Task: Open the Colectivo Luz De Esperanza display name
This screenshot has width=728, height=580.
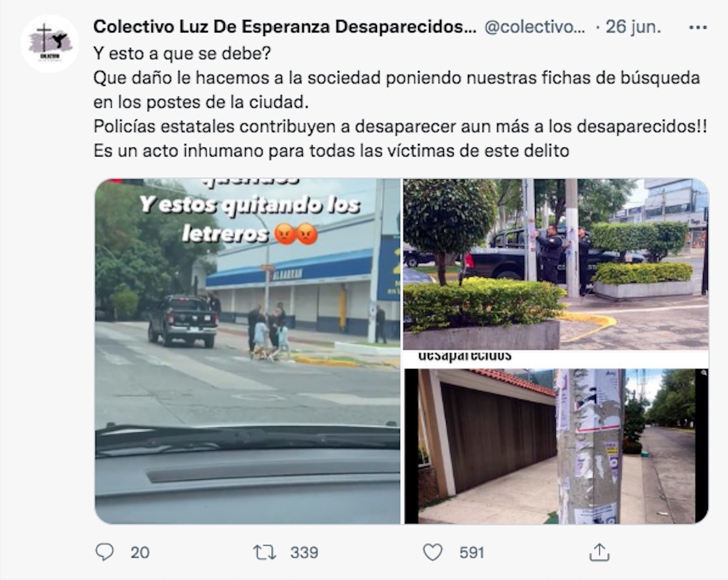Action: click(285, 27)
